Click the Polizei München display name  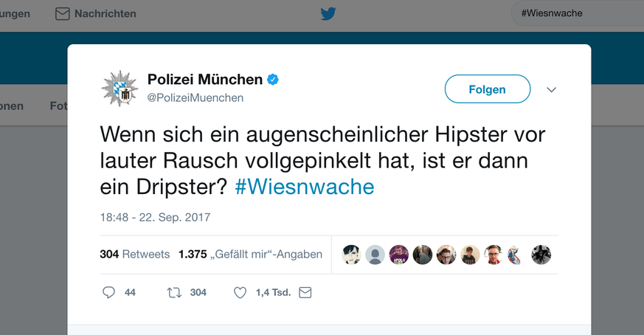(x=204, y=79)
